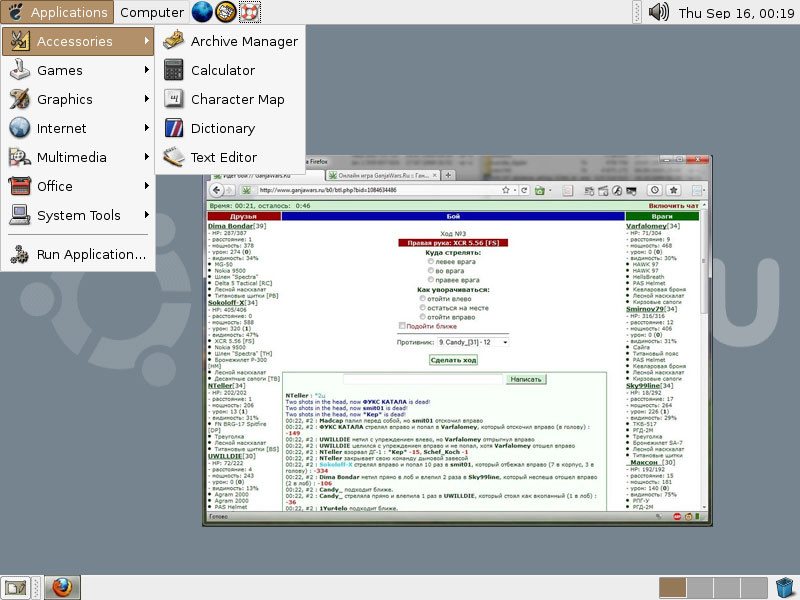This screenshot has height=600, width=800.
Task: Expand the Accessories submenu
Action: pyautogui.click(x=78, y=41)
